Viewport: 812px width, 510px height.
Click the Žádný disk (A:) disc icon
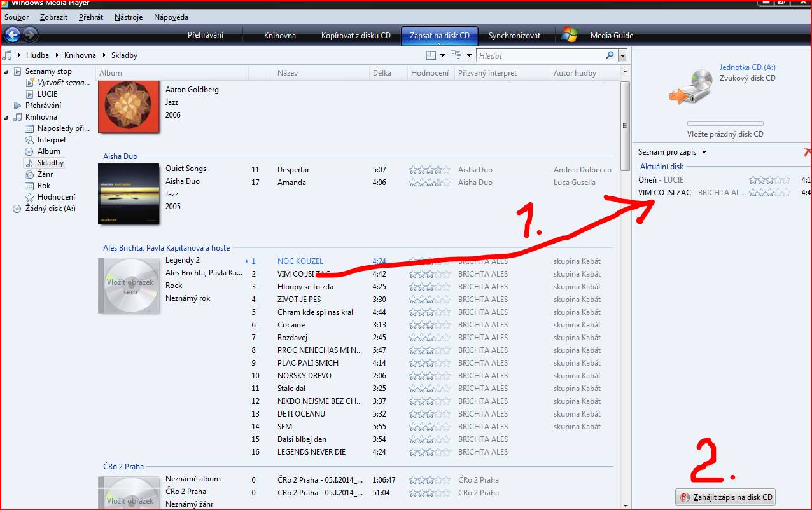pyautogui.click(x=17, y=209)
